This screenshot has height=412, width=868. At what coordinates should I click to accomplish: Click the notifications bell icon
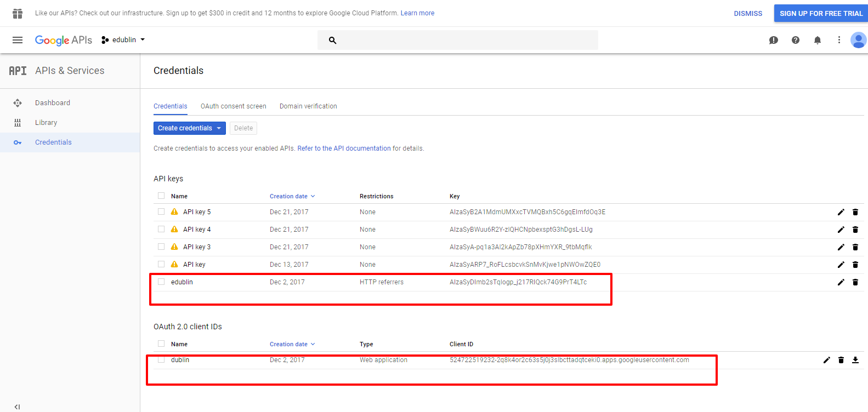tap(817, 40)
